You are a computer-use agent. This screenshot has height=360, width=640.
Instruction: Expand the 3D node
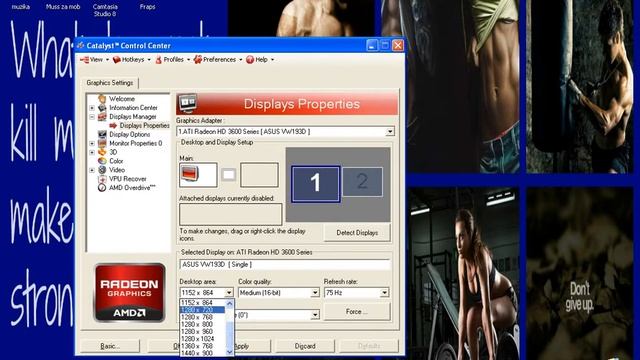point(92,152)
